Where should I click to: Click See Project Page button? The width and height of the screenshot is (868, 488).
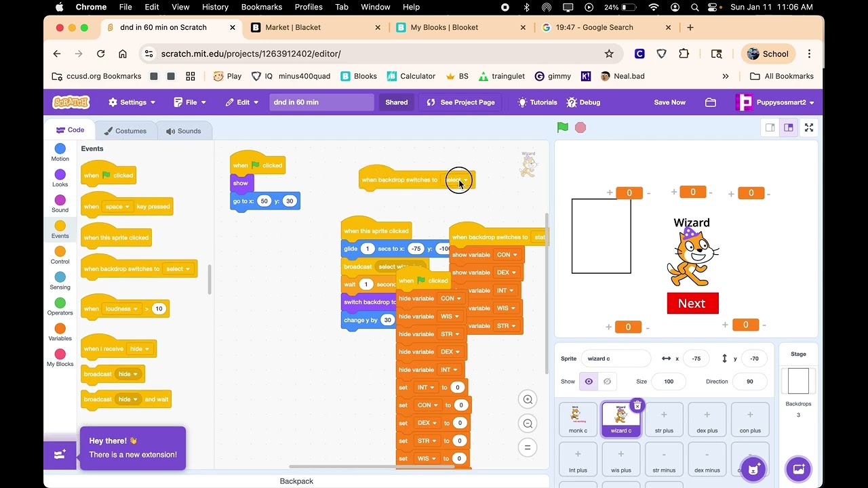pos(461,102)
